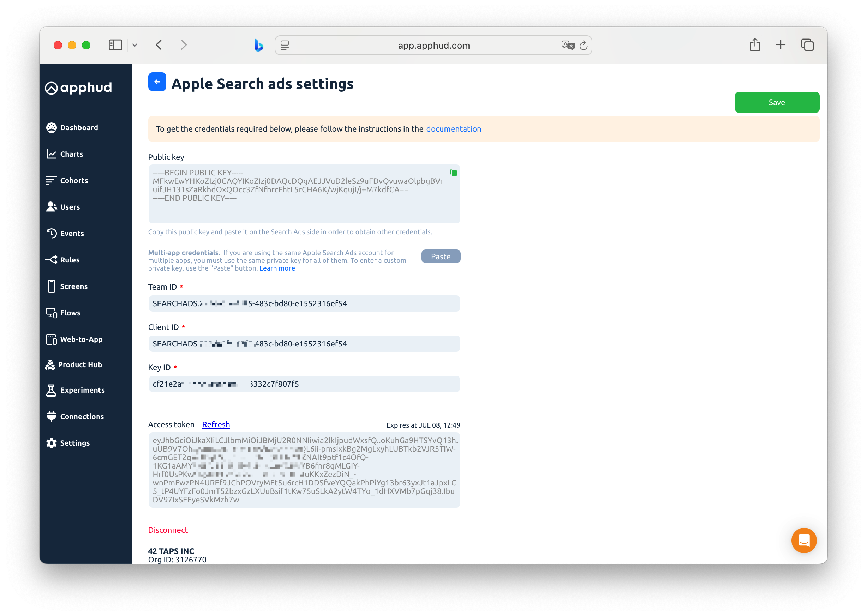The height and width of the screenshot is (616, 867).
Task: Click the 'Org ID: 3126770' text
Action: (x=177, y=560)
